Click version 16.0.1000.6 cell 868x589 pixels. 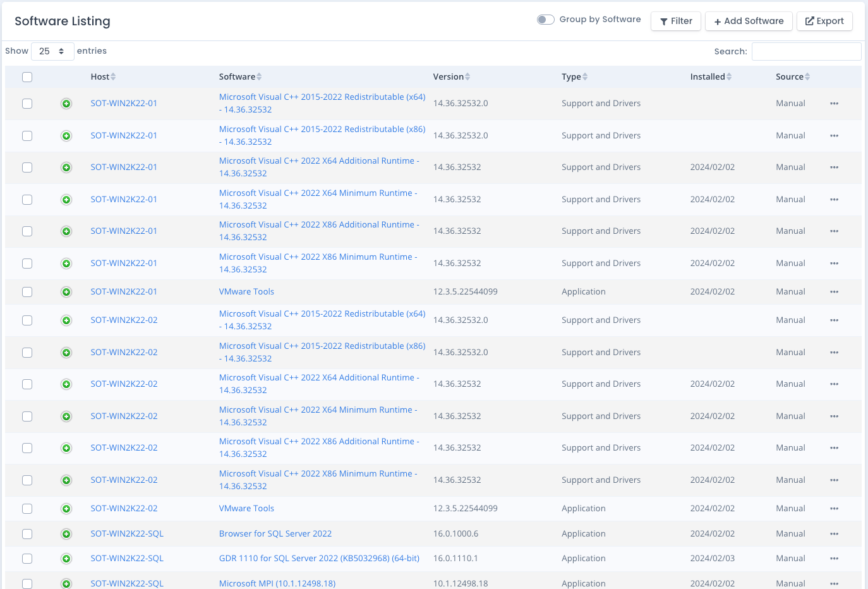click(455, 534)
